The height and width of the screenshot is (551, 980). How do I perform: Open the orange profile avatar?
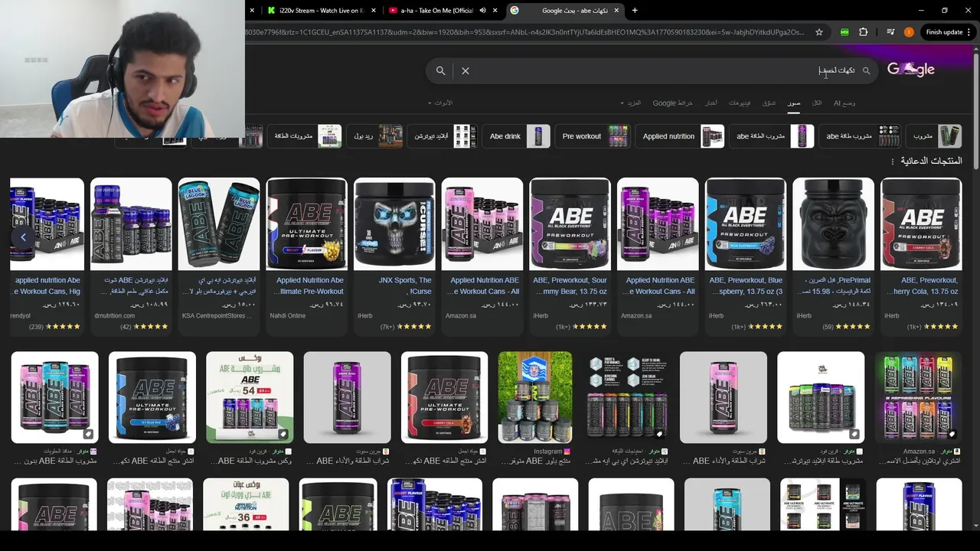click(909, 32)
